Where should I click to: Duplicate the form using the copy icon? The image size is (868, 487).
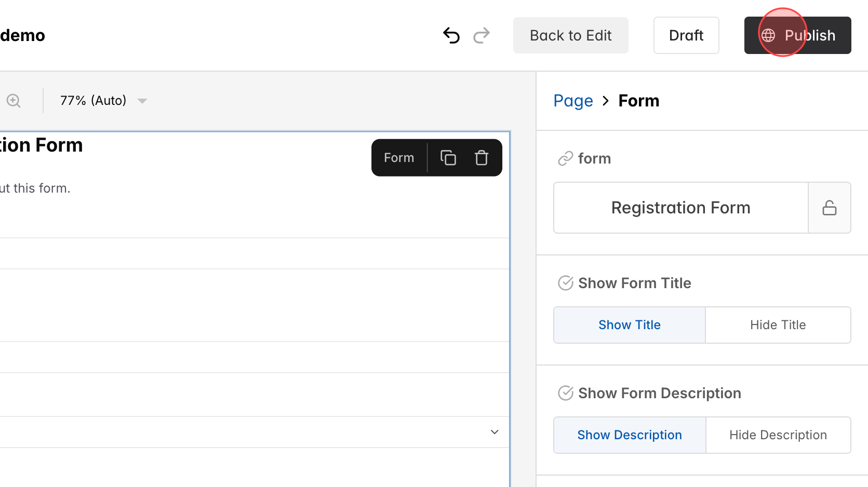pyautogui.click(x=448, y=157)
